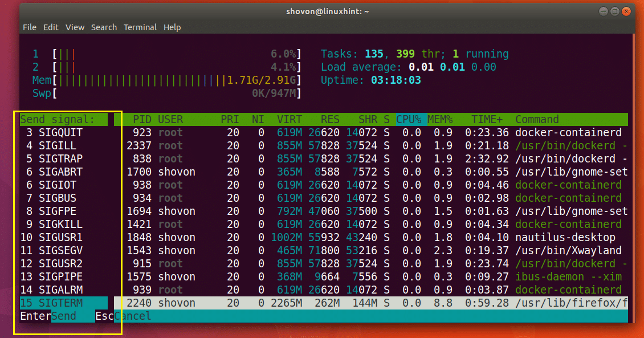The image size is (644, 338).
Task: Click the CPU 2 usage meter
Action: 167,67
